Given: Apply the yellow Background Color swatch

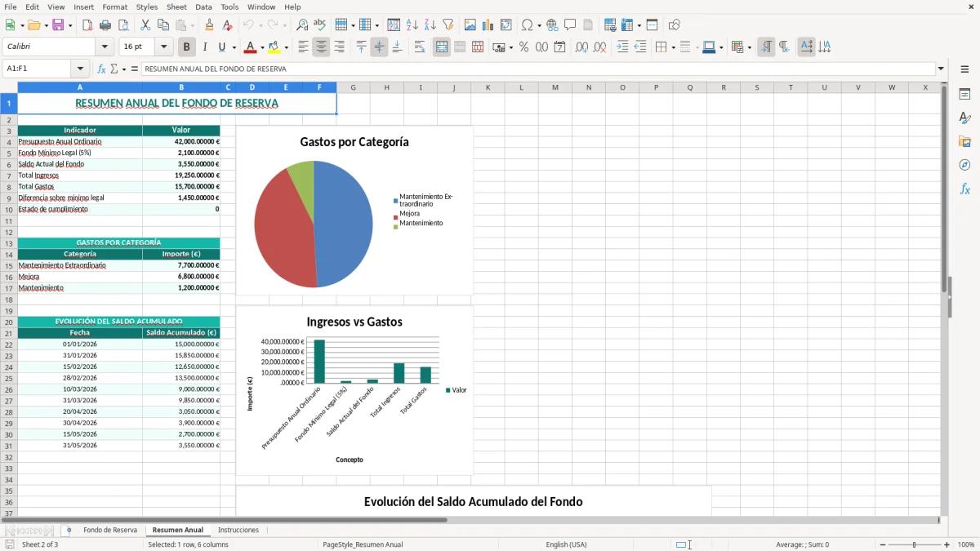Looking at the screenshot, I should point(274,47).
